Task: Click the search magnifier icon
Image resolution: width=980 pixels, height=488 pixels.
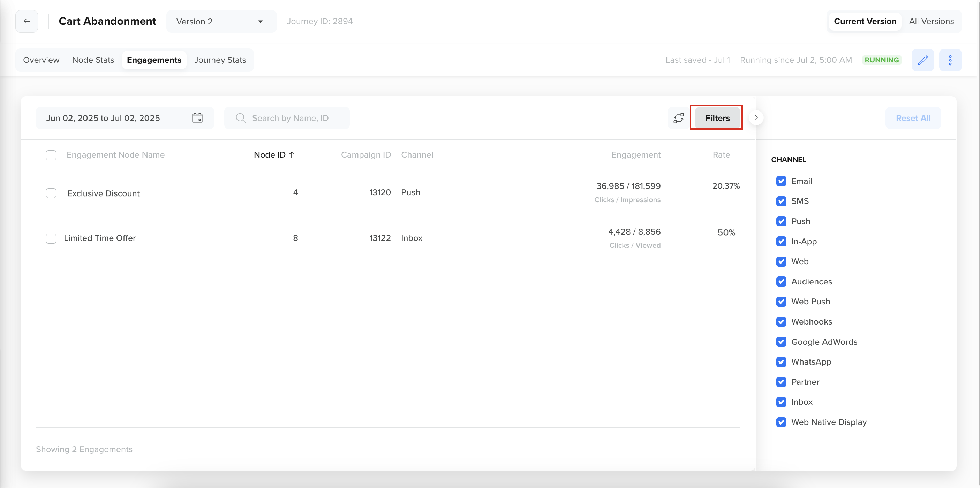Action: point(240,118)
